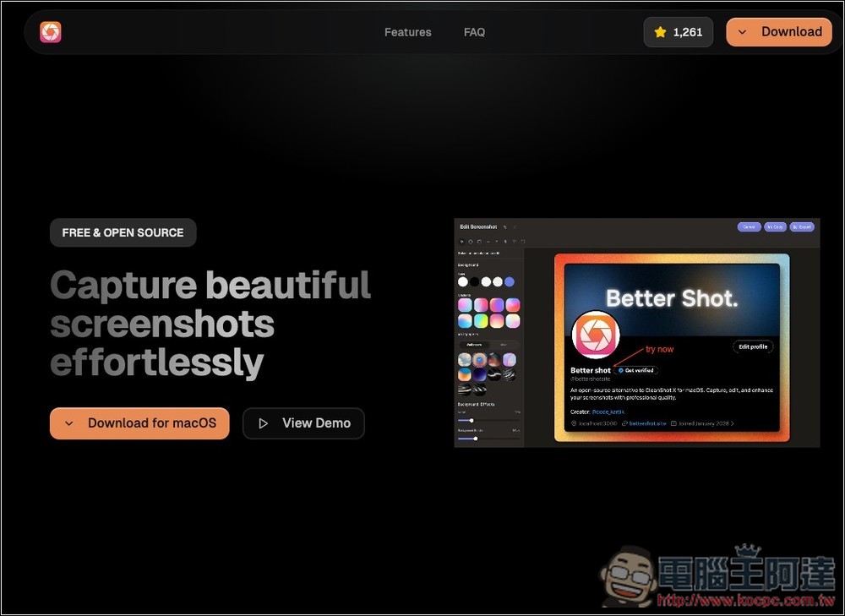Click the bottom background effects slider
Viewport: 845px width, 616px height.
(x=476, y=438)
